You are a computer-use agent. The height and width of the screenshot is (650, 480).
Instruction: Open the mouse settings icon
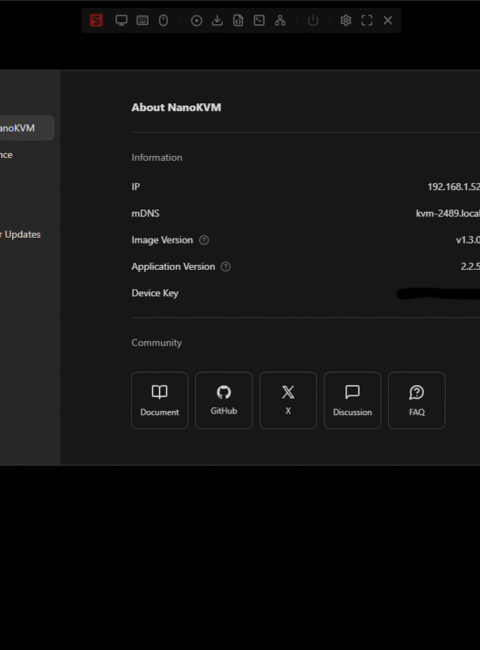163,20
